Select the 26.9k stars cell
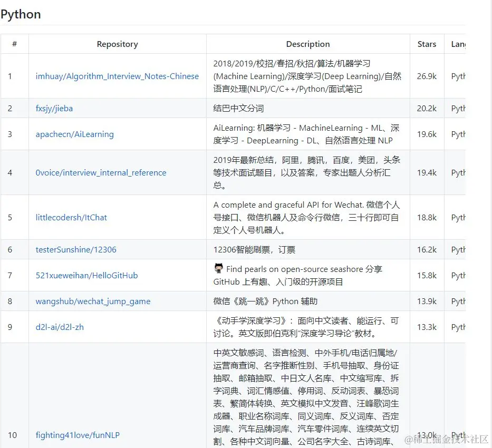Image resolution: width=492 pixels, height=448 pixels. 427,76
